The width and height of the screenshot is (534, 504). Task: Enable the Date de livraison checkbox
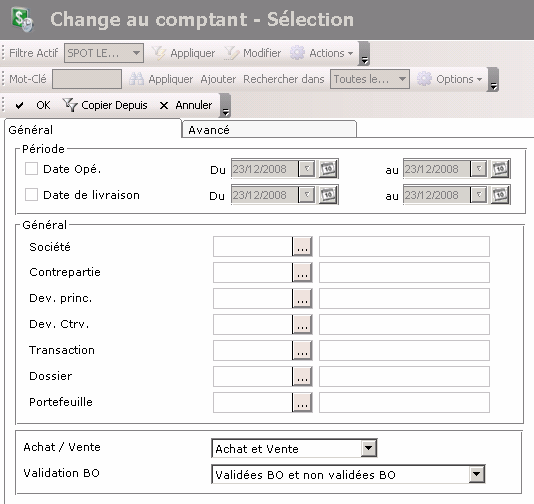[31, 194]
